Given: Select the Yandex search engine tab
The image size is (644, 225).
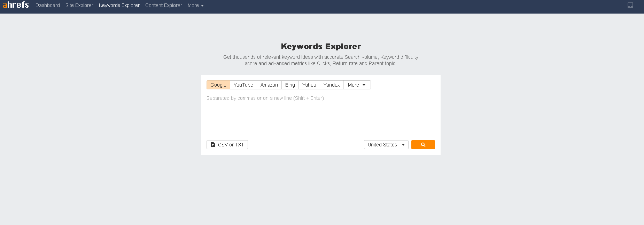Looking at the screenshot, I should [x=332, y=85].
